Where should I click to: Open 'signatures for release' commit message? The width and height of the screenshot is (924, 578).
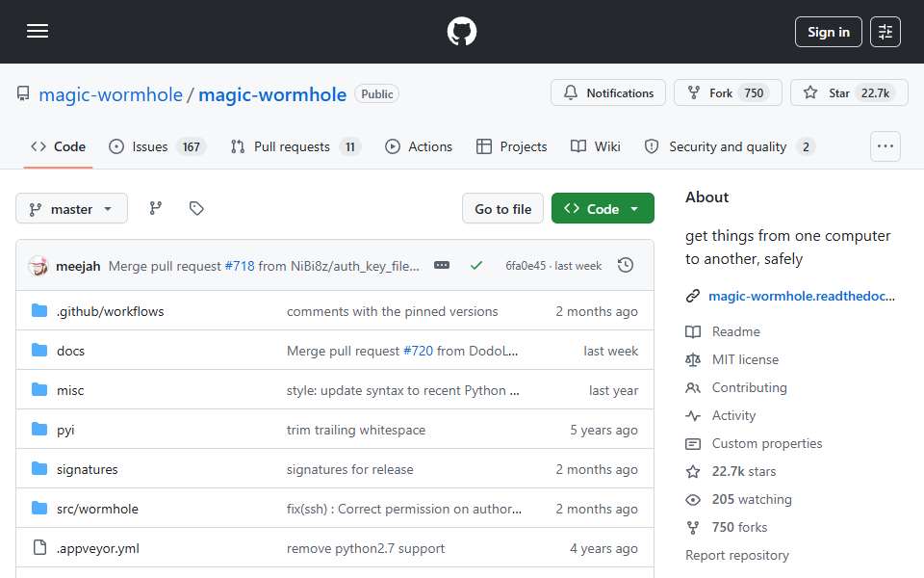point(350,469)
